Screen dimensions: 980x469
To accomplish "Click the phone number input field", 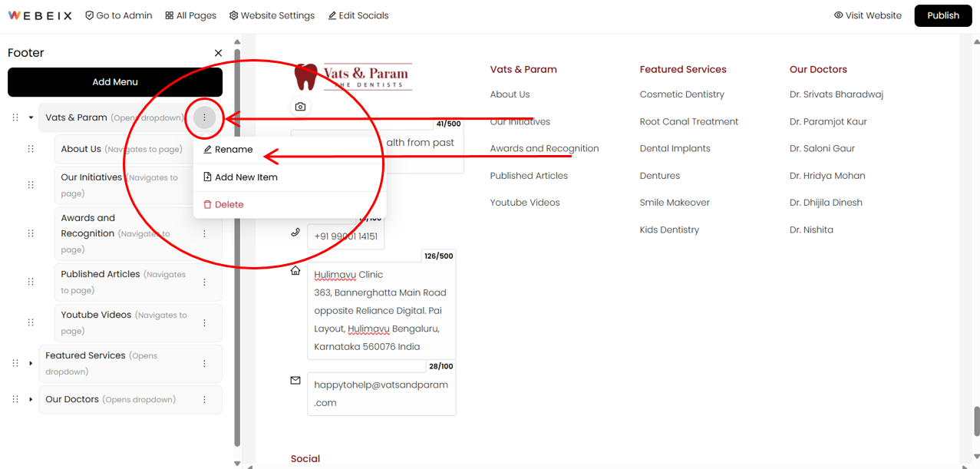I will (x=345, y=236).
